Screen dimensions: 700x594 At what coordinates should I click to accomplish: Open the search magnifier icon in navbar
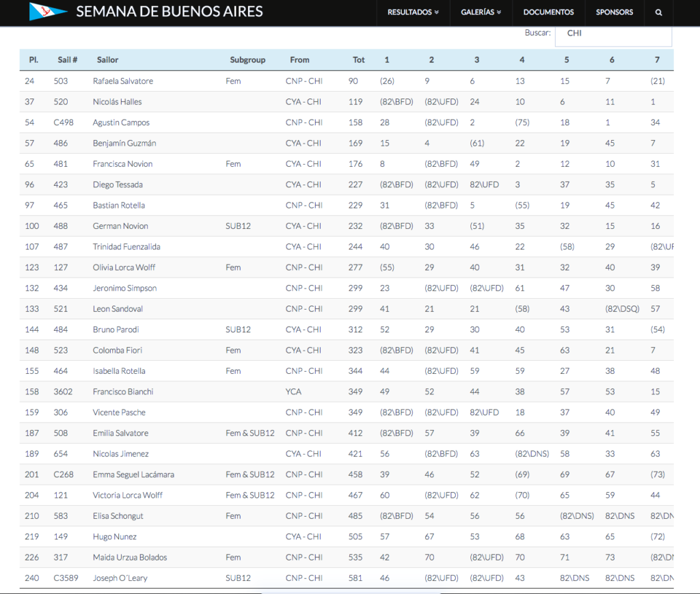658,12
